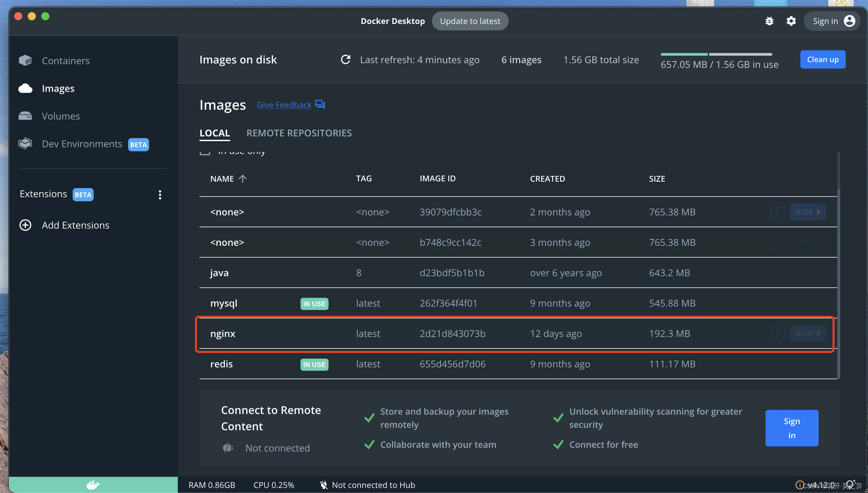Viewport: 868px width, 493px height.
Task: Click the Containers sidebar icon
Action: tap(25, 60)
